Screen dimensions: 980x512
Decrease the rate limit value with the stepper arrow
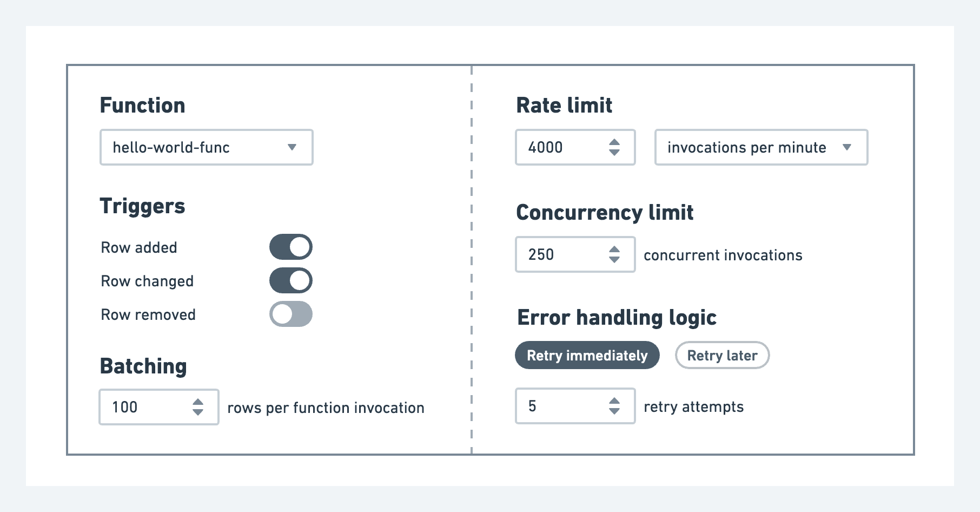pos(615,153)
